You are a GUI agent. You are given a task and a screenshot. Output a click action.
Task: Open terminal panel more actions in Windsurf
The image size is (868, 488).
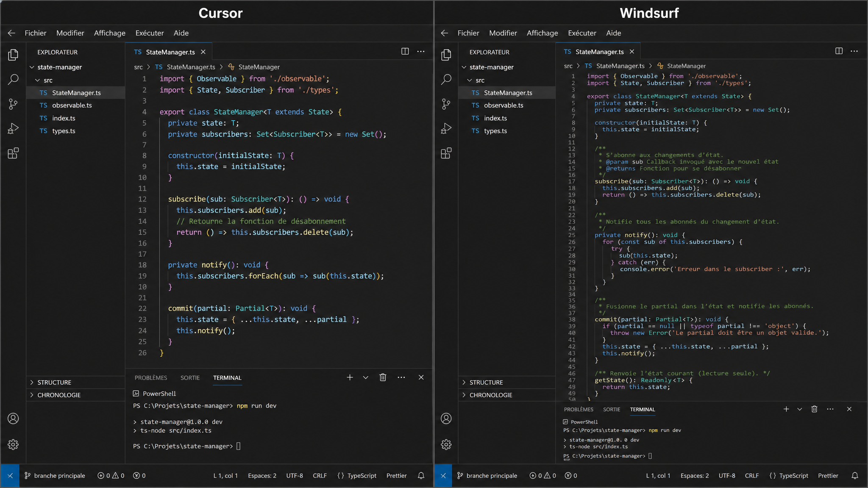pos(830,409)
